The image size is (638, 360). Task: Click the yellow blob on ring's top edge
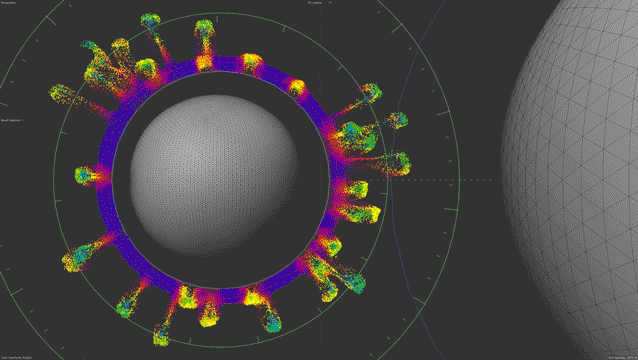(204, 63)
